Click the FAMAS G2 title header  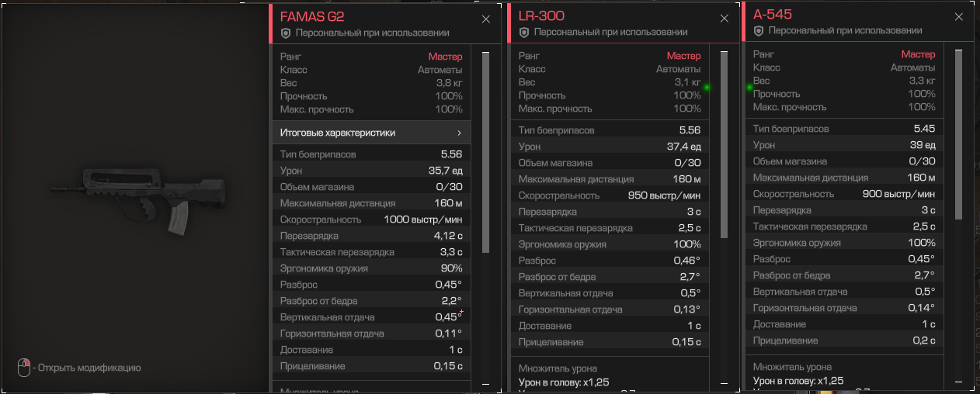[312, 16]
